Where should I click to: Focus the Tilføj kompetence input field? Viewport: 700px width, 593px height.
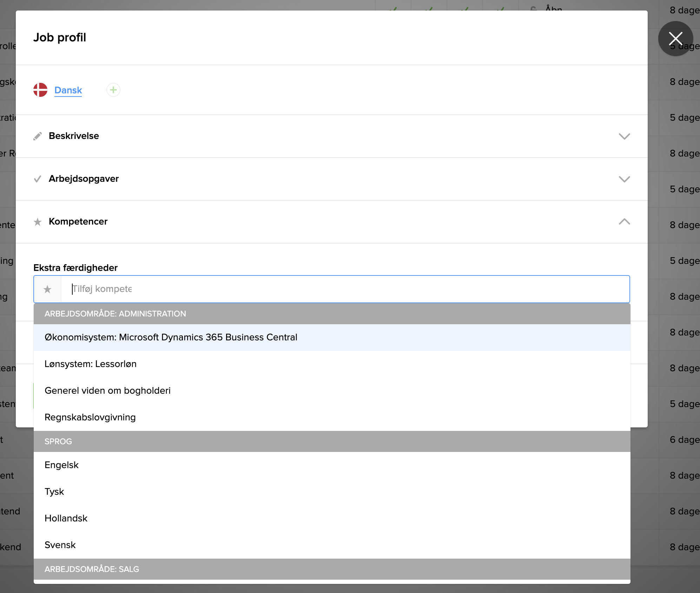pos(344,289)
